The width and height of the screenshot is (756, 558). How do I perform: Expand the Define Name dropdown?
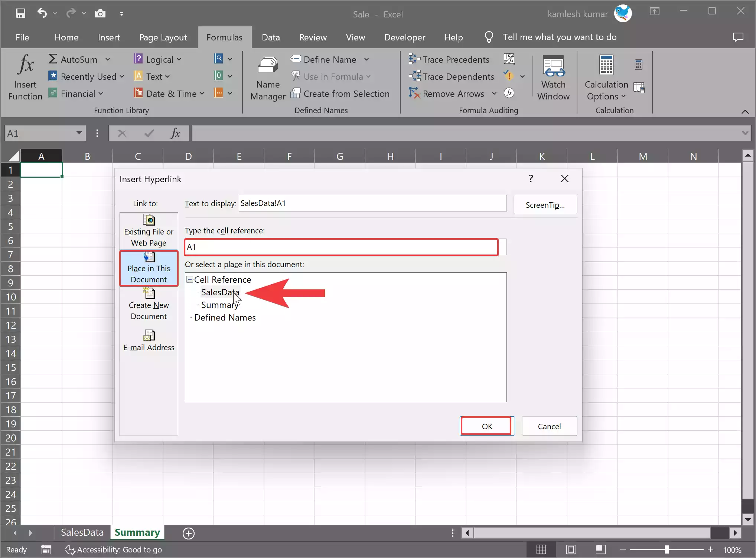367,59
